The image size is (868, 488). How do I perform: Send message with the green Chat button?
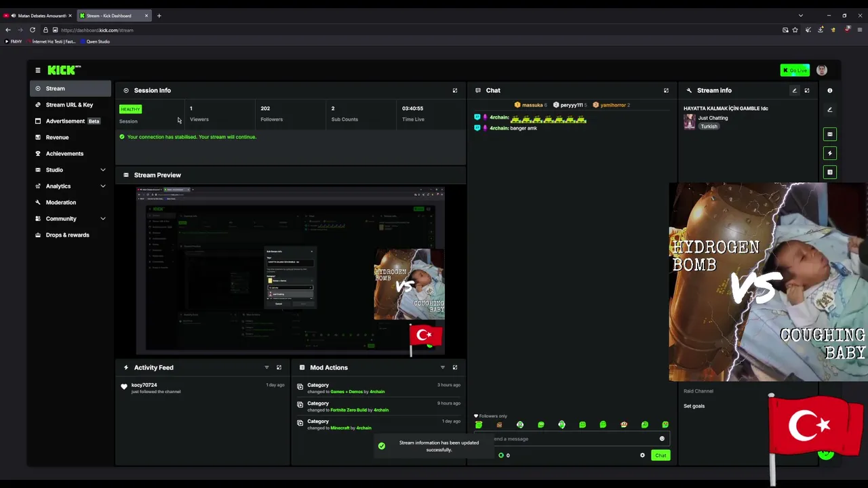pos(660,455)
